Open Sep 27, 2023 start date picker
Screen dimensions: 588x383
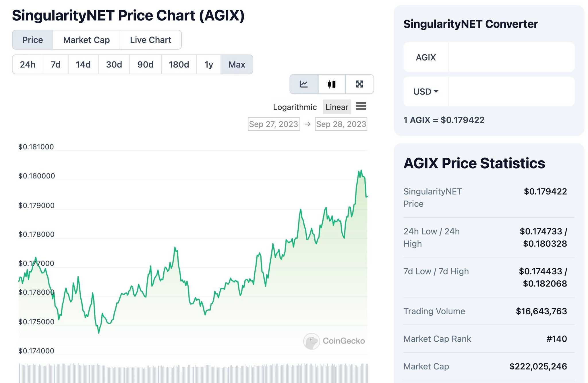point(274,124)
